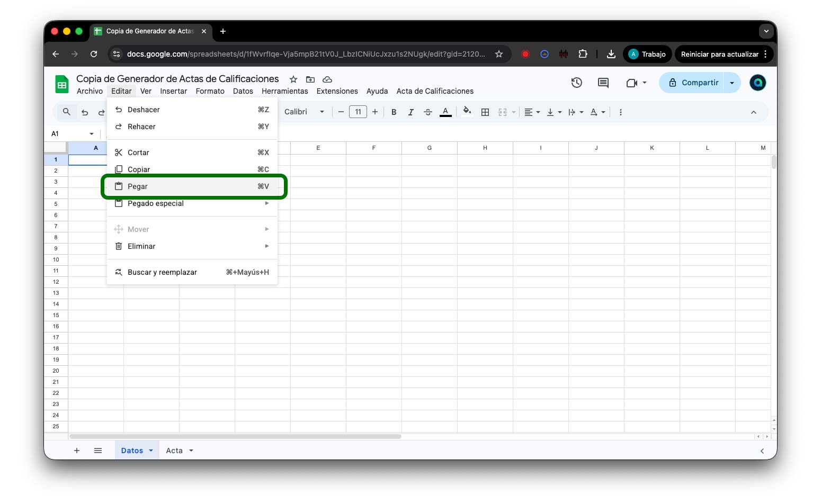The height and width of the screenshot is (504, 821).
Task: Open the version history icon
Action: 576,83
